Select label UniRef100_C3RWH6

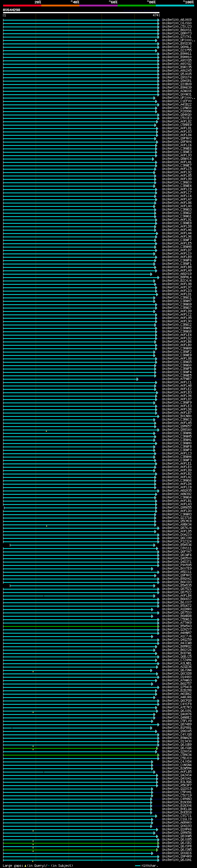tap(177, 433)
